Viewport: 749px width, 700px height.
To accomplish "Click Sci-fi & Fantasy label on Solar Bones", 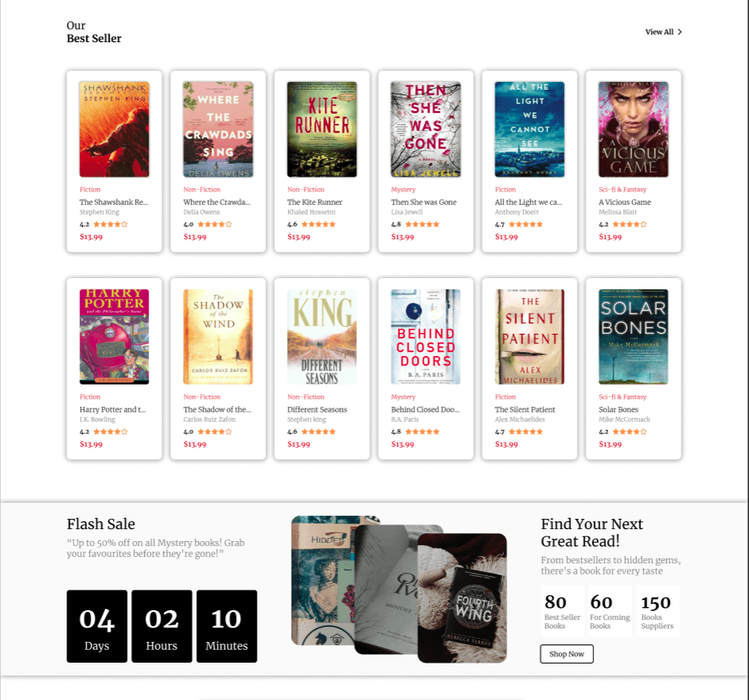I will coord(623,396).
